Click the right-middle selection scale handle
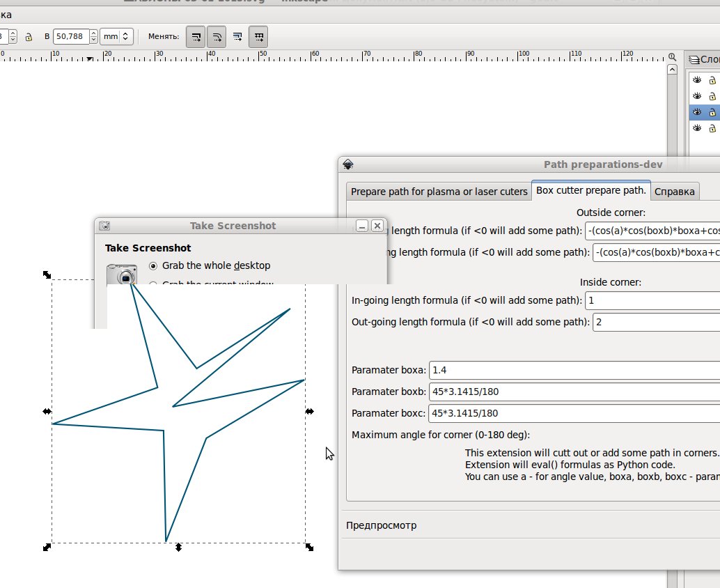This screenshot has height=588, width=720. coord(309,412)
